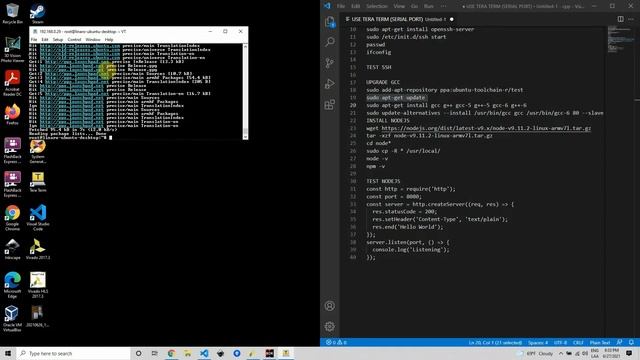Screen dimensions: 640x360
Task: Open the Windows Action Center icon
Action: coord(629,353)
